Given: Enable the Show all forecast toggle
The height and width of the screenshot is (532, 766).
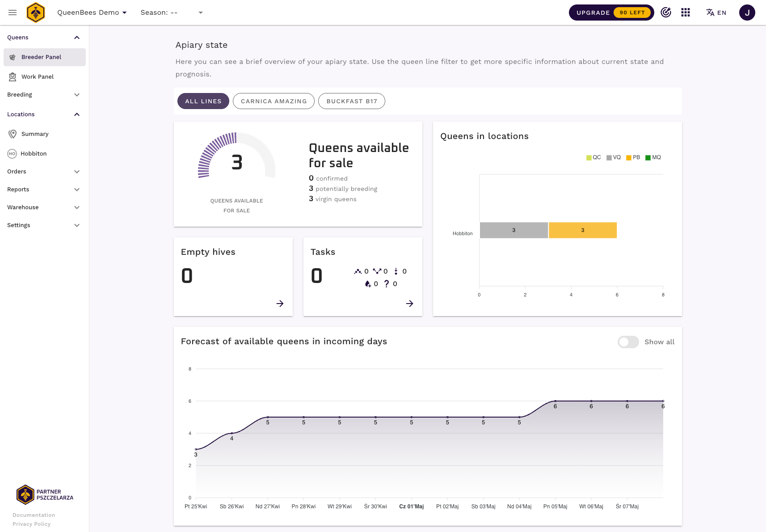Looking at the screenshot, I should (x=628, y=342).
